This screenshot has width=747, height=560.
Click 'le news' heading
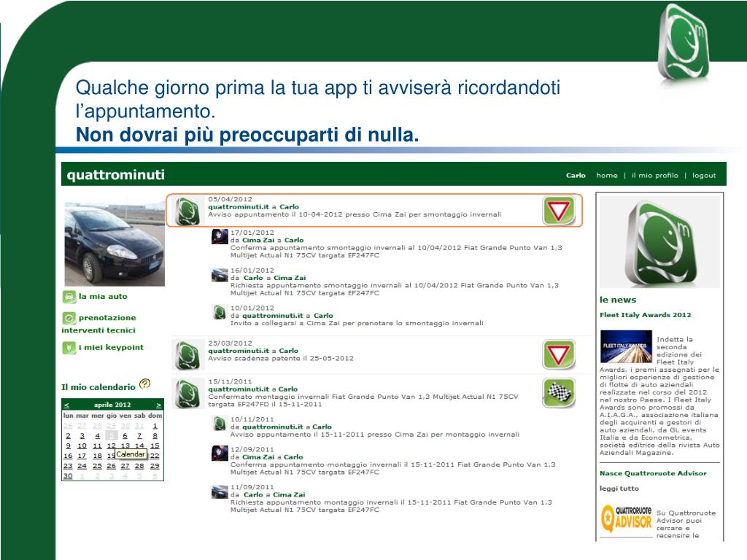coord(618,300)
